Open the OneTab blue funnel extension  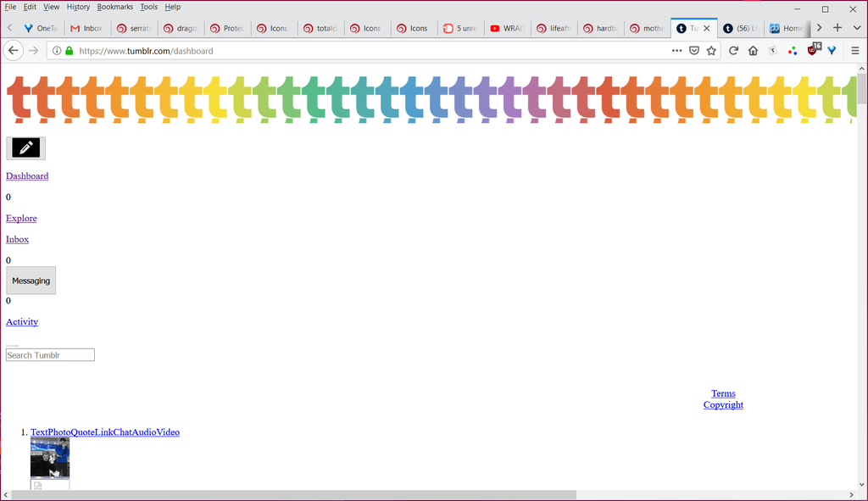pyautogui.click(x=832, y=50)
